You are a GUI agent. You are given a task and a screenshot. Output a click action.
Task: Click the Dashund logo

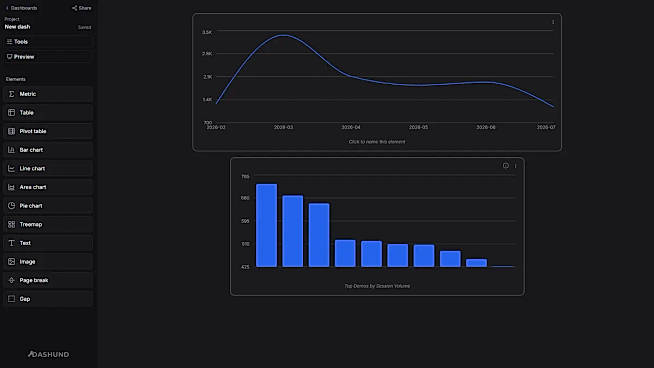48,354
